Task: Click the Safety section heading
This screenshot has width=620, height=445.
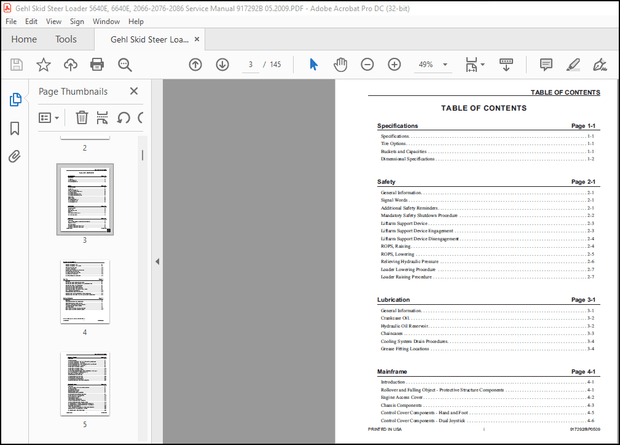Action: (x=386, y=182)
